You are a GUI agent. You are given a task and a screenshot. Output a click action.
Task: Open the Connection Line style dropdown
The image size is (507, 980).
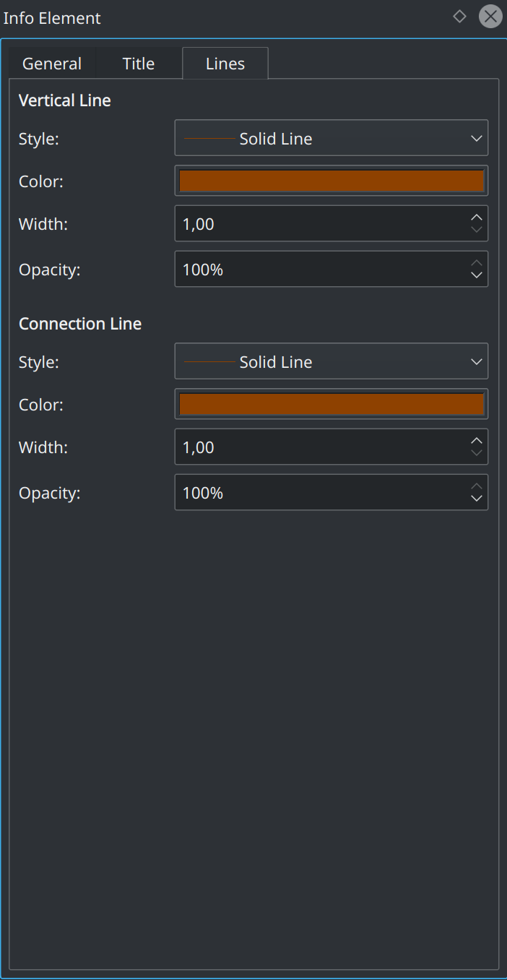click(x=331, y=361)
